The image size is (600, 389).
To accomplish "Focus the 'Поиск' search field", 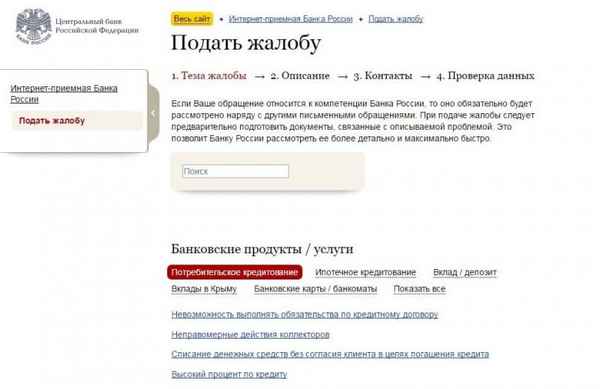I will point(235,171).
